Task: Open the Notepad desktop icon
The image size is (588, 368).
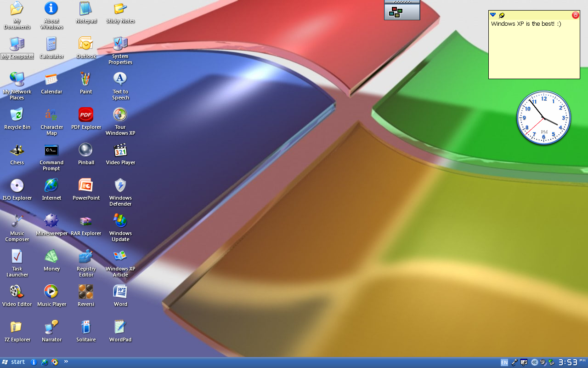Action: click(86, 12)
